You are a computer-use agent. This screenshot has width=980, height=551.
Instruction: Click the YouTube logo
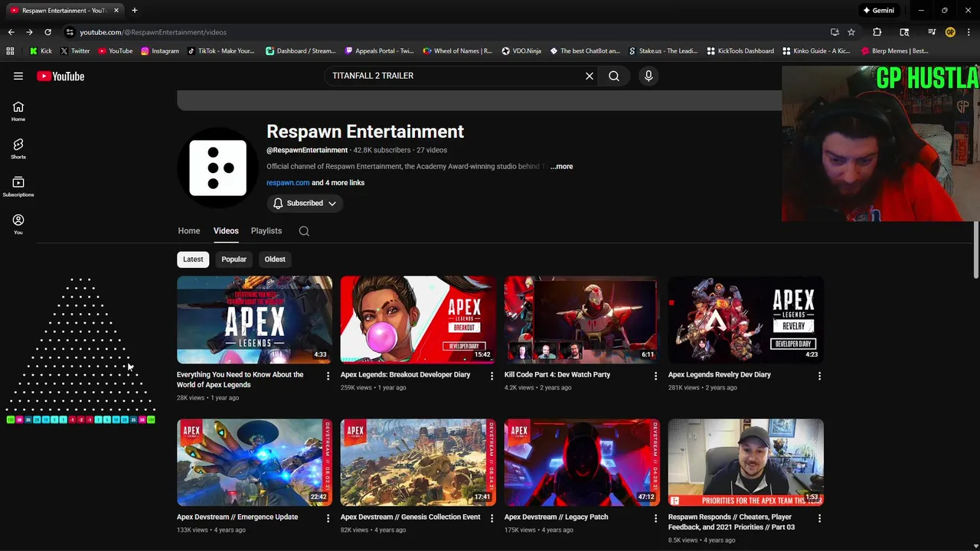pos(60,76)
